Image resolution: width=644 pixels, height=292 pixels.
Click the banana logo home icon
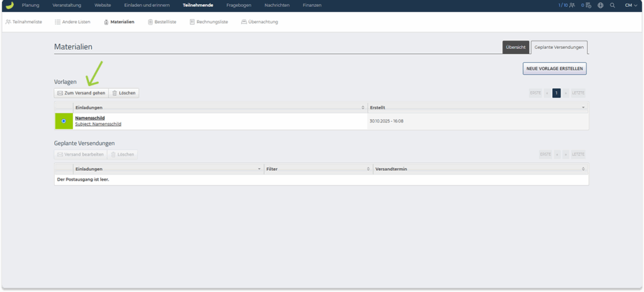(x=9, y=5)
